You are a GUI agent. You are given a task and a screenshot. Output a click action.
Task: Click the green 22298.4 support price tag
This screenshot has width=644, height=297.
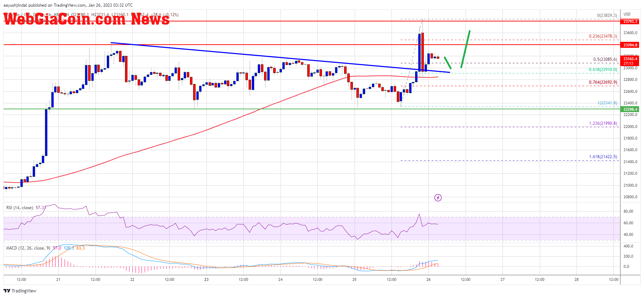(630, 109)
